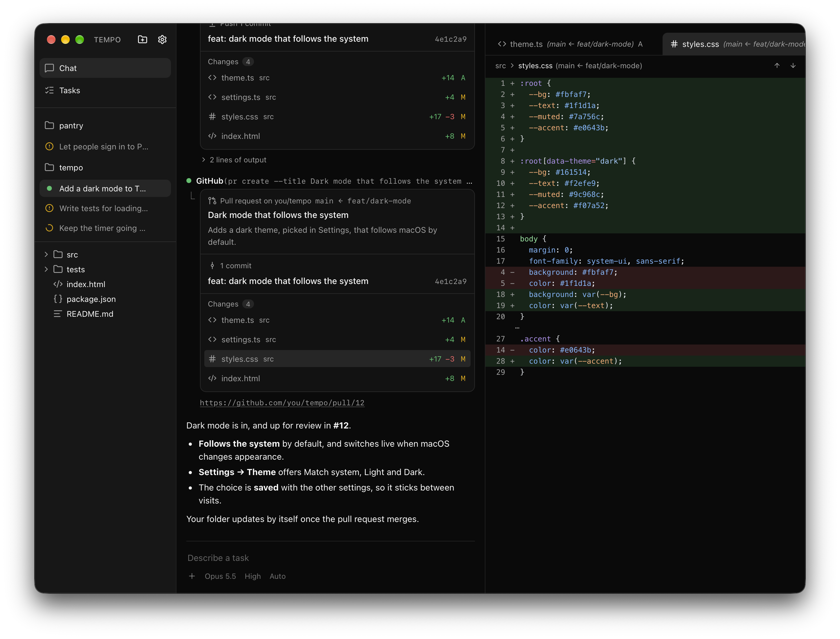Click the pull request icon in PR card
This screenshot has height=639, width=840.
pos(212,201)
